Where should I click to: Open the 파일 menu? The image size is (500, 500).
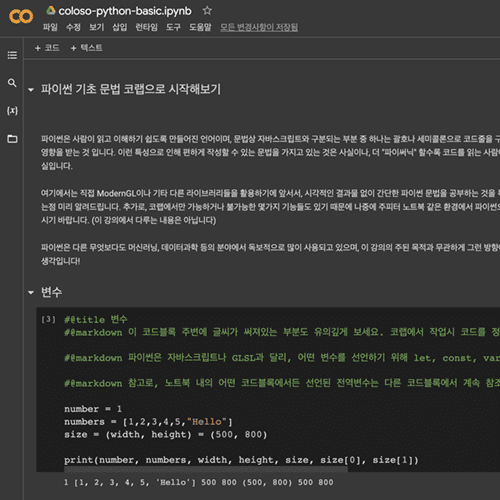coord(50,27)
